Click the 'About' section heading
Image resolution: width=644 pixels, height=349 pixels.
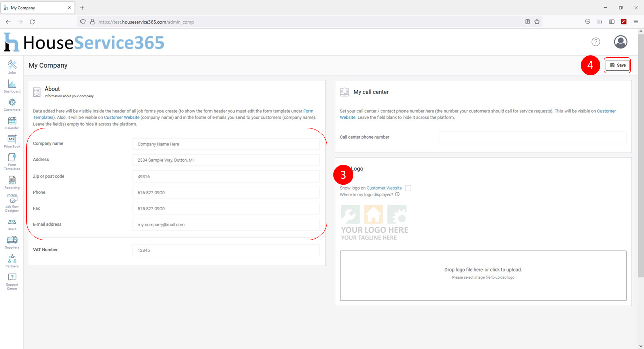click(52, 89)
